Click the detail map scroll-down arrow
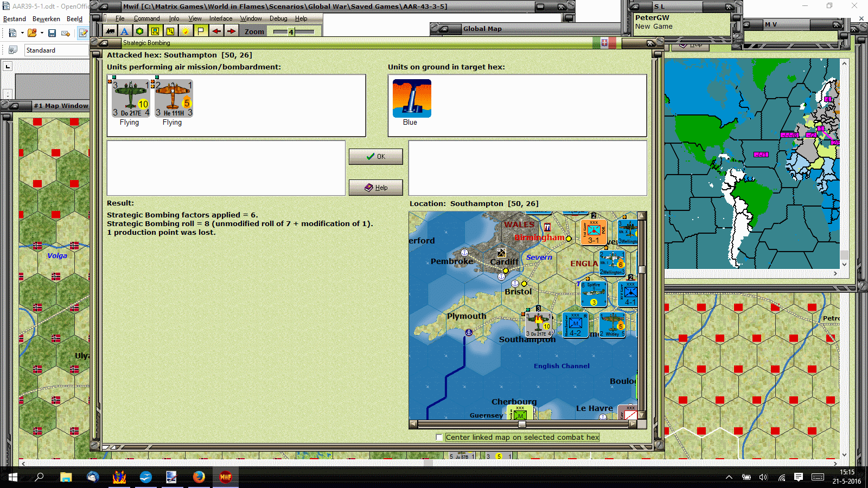The height and width of the screenshot is (488, 868). coord(642,415)
